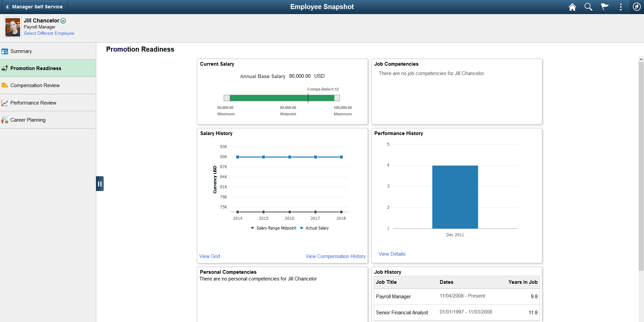
Task: Open the Notifications flag icon
Action: pos(604,7)
